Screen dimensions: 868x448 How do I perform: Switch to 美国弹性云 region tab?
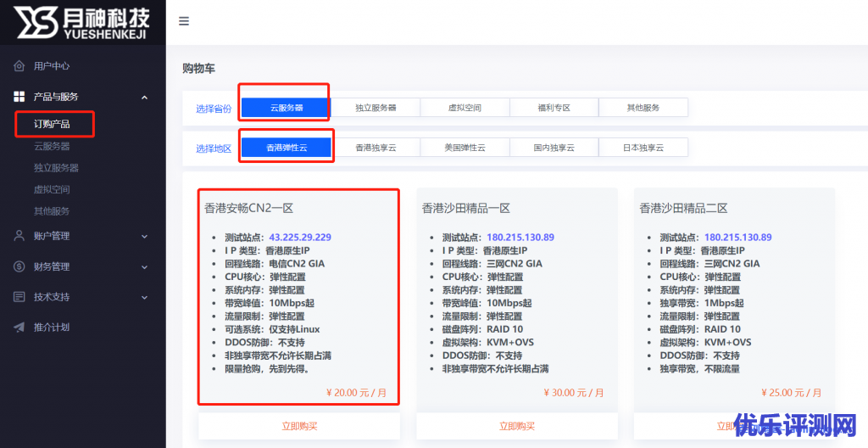pyautogui.click(x=465, y=148)
